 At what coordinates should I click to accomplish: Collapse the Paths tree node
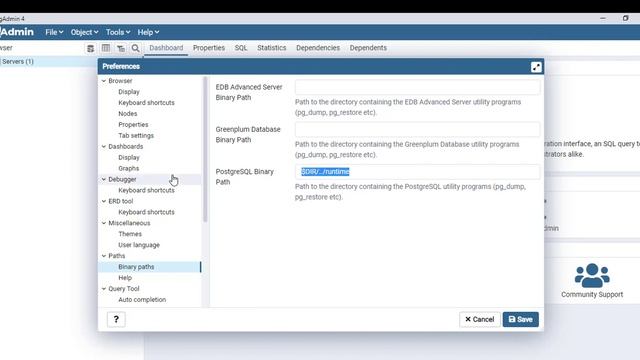click(104, 256)
